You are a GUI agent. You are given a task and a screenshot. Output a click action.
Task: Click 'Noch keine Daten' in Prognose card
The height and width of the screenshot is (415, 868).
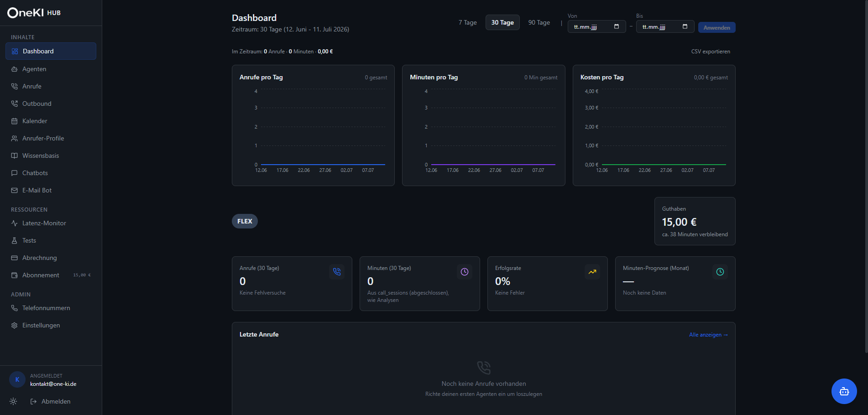tap(644, 293)
